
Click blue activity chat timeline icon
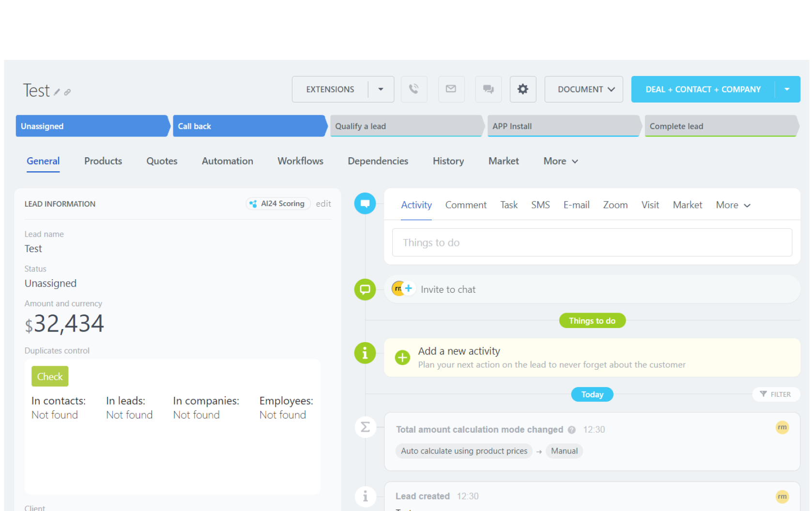tap(365, 203)
